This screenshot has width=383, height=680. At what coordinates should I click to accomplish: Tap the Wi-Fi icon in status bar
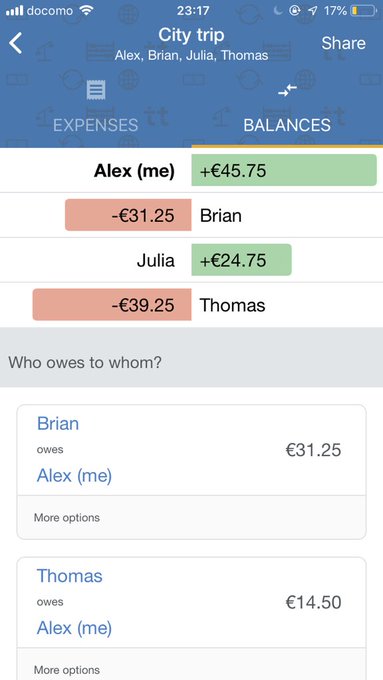click(87, 11)
